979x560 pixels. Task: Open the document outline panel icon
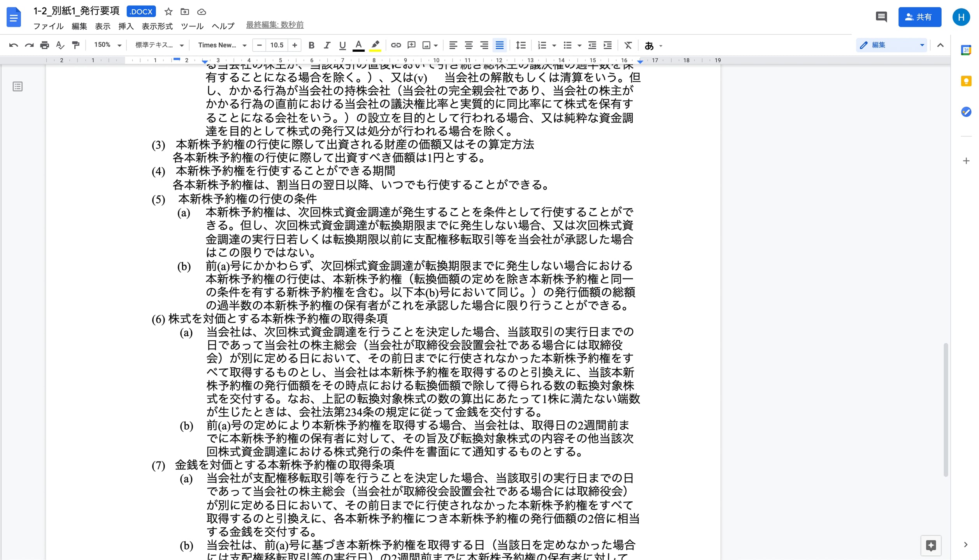18,86
